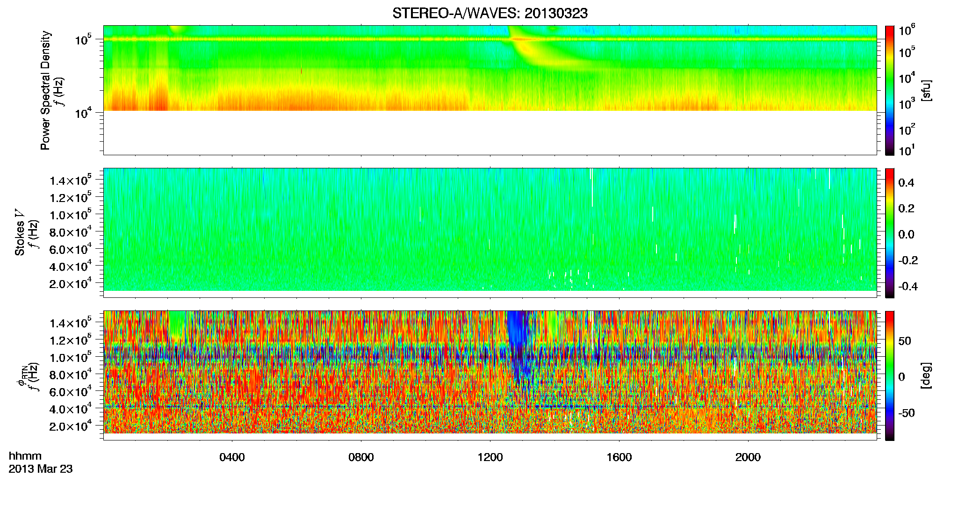Click the deg color bar beside bottom panel

coord(890,375)
